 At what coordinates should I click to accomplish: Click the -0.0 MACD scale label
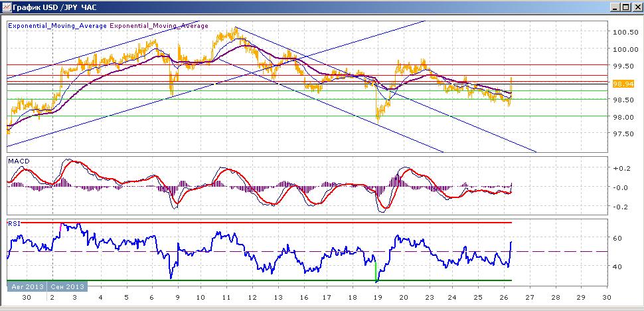622,188
